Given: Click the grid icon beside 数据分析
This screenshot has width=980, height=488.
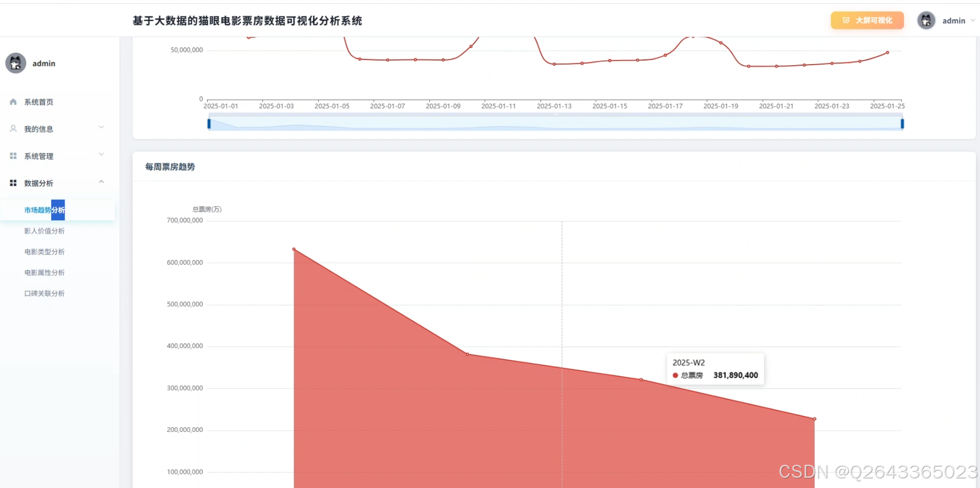Looking at the screenshot, I should pos(13,183).
